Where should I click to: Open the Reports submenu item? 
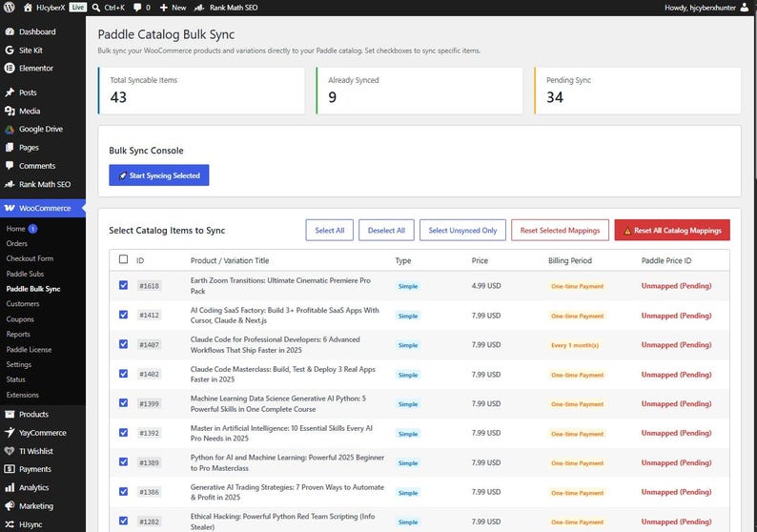(x=18, y=334)
